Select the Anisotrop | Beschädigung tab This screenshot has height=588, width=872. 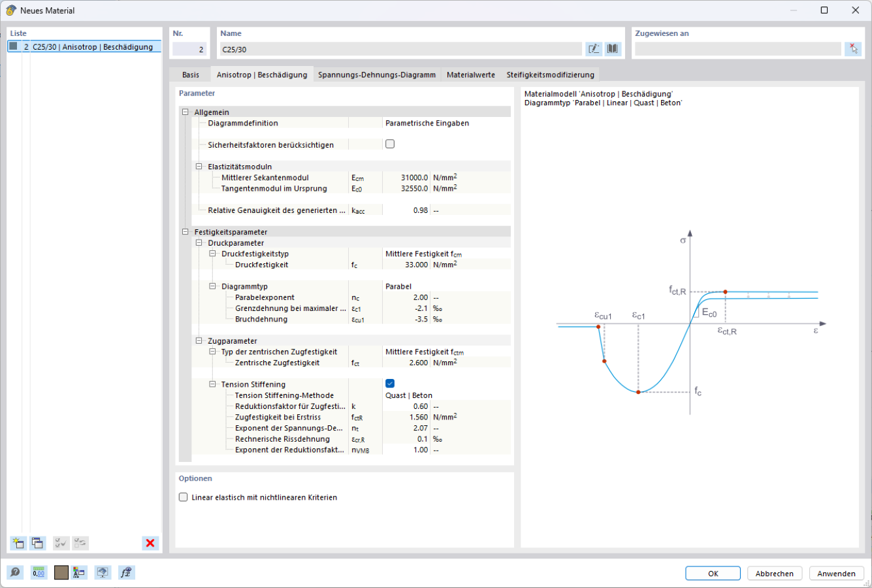point(262,74)
